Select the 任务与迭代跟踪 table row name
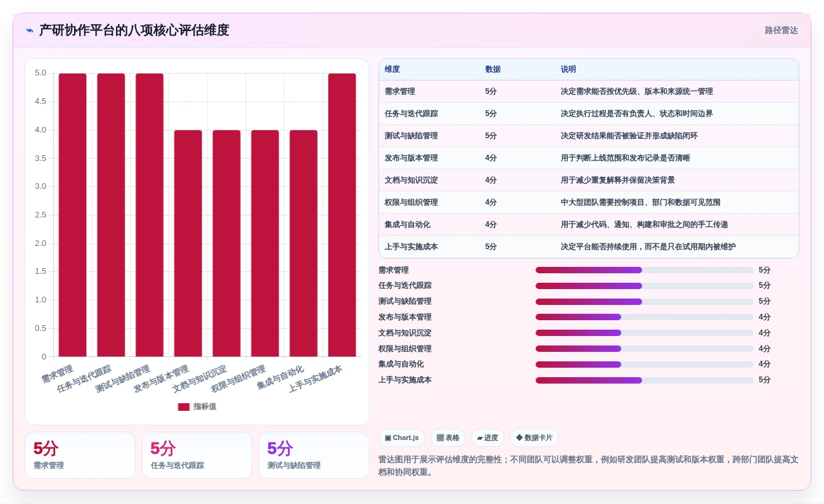 (411, 114)
